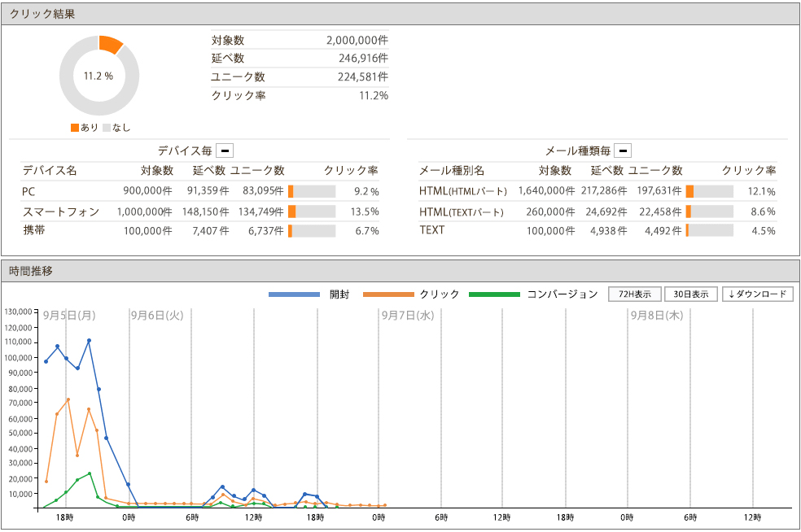Click the PC 対象数 value 900,000件
The height and width of the screenshot is (532, 801).
pos(147,191)
